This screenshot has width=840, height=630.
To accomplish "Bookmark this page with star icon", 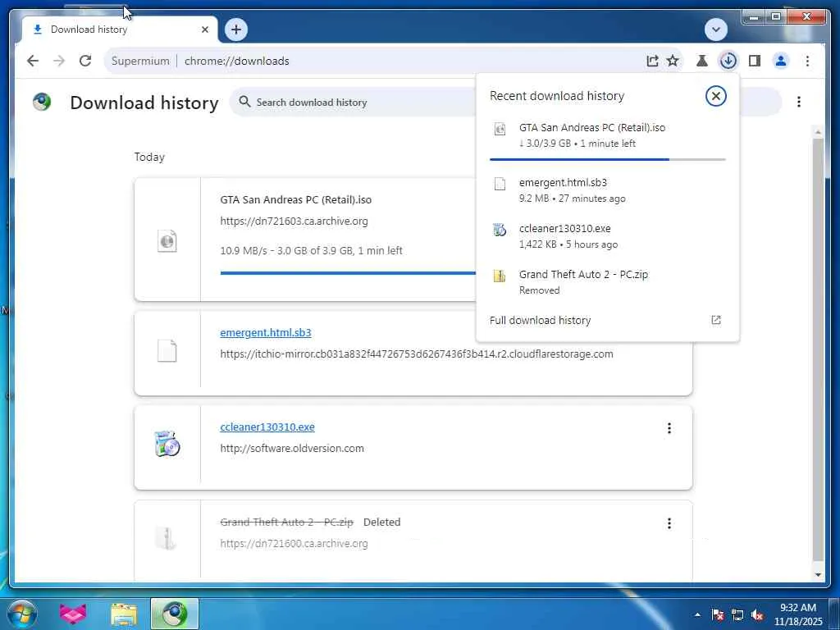I will pos(673,61).
